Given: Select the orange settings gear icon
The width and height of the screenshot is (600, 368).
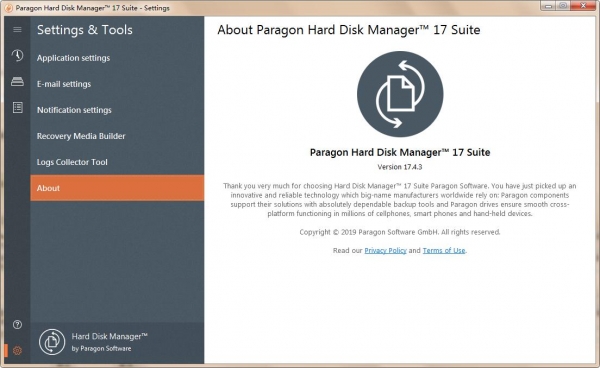Looking at the screenshot, I should 17,350.
